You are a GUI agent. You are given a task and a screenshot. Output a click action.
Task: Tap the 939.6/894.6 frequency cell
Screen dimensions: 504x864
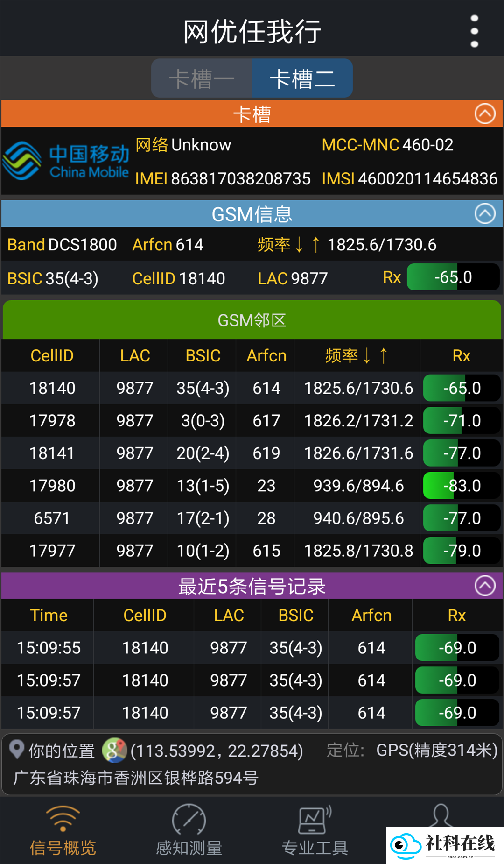tap(358, 486)
